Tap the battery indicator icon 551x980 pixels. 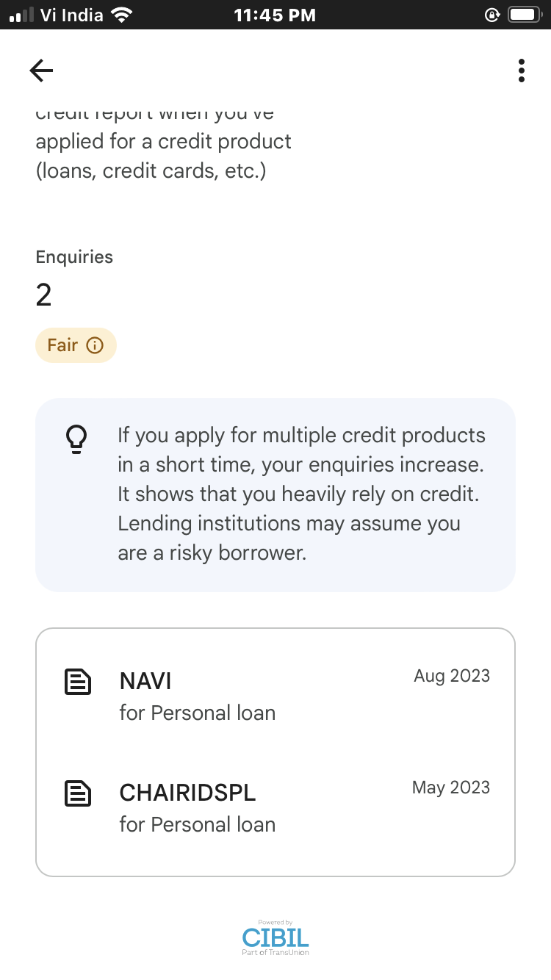[x=525, y=15]
